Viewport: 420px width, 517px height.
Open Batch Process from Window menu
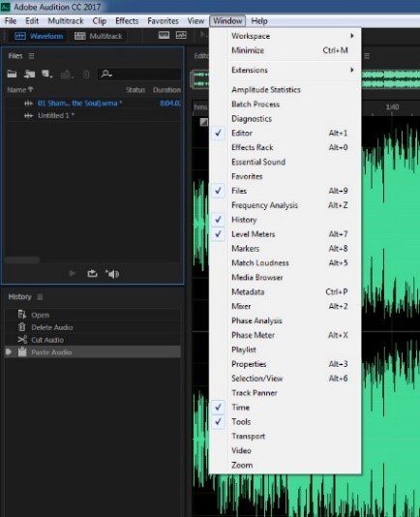285,105
